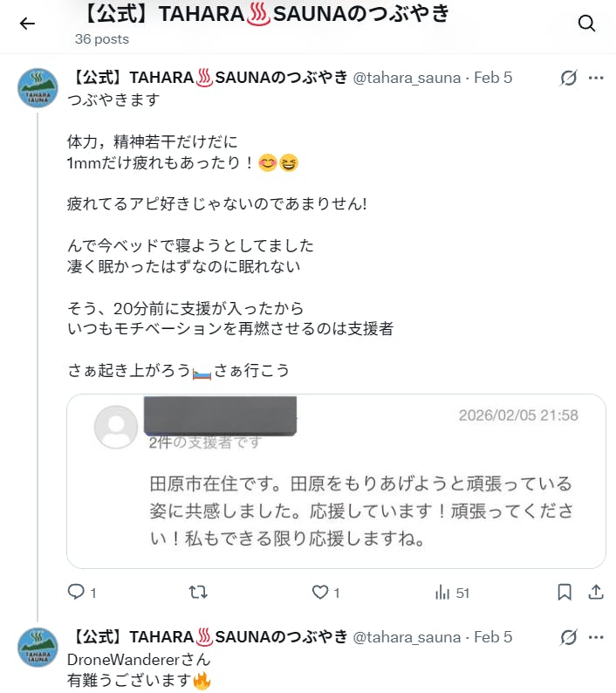Viewport: 616px width, 693px height.
Task: Bookmark the first post
Action: [x=565, y=593]
